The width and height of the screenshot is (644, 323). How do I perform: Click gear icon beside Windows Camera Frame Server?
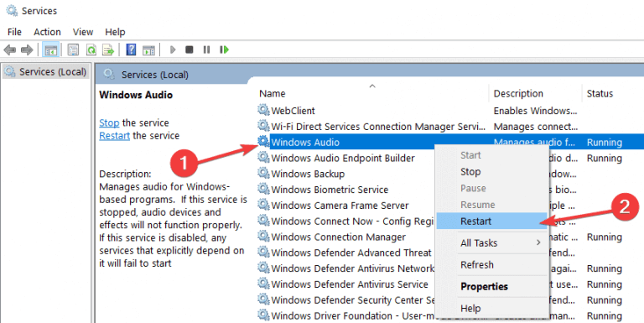[x=263, y=205]
